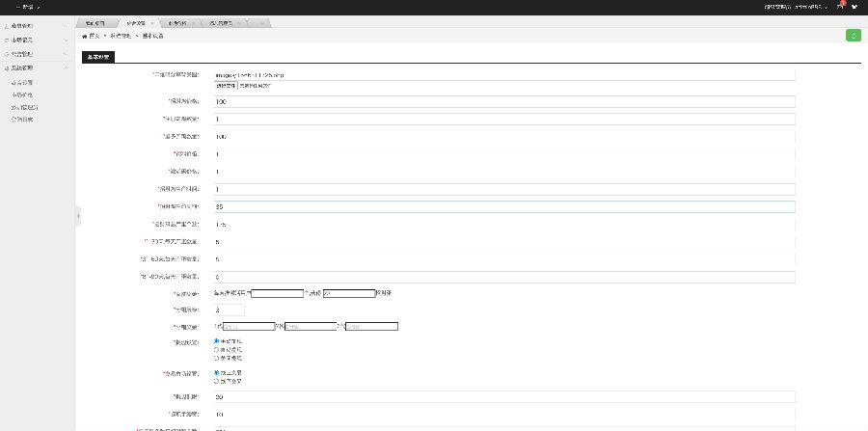This screenshot has width=868, height=431.
Task: Click the first sidebar menu item's icon
Action: pyautogui.click(x=7, y=25)
